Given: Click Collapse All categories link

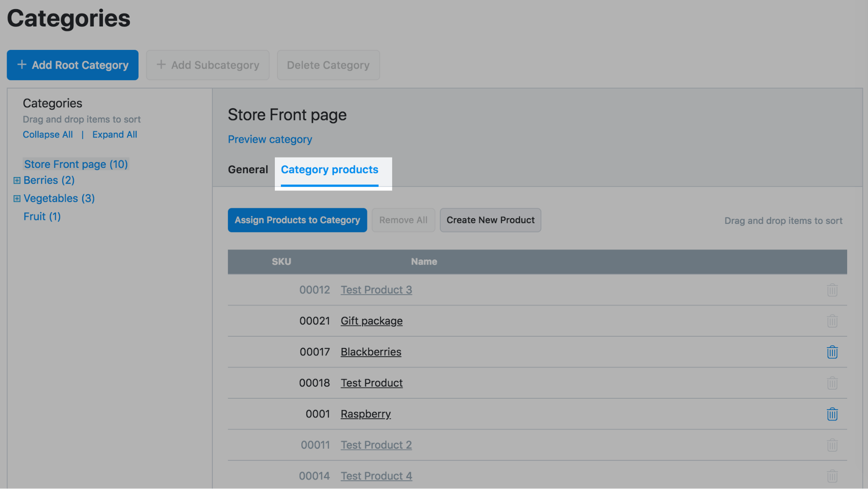Looking at the screenshot, I should click(48, 135).
